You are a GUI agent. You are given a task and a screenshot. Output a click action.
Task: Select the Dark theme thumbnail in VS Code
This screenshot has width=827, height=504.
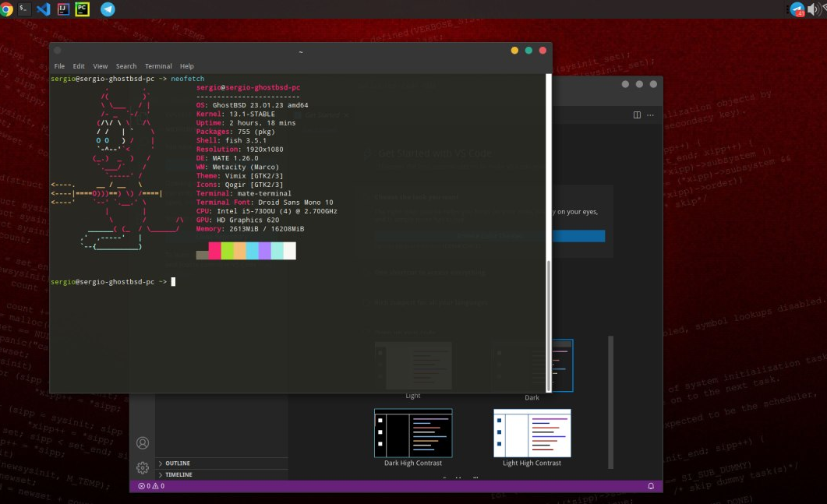tap(562, 365)
